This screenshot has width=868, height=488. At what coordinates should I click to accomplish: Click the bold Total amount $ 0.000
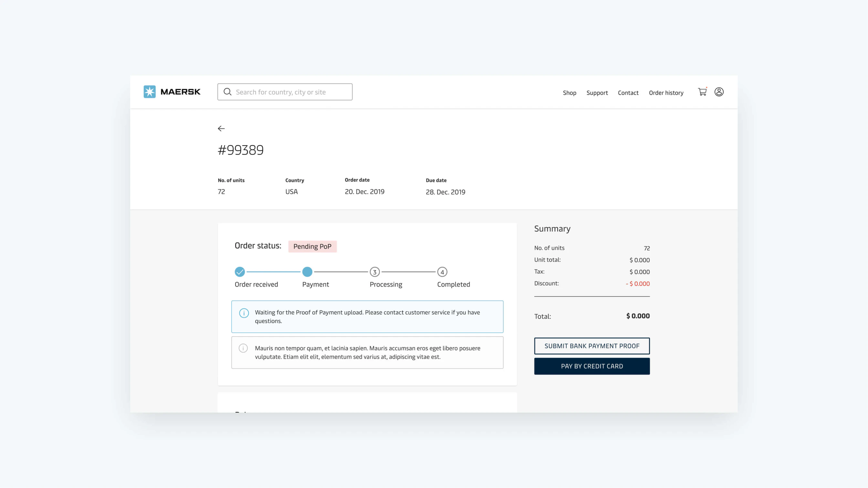click(x=638, y=316)
